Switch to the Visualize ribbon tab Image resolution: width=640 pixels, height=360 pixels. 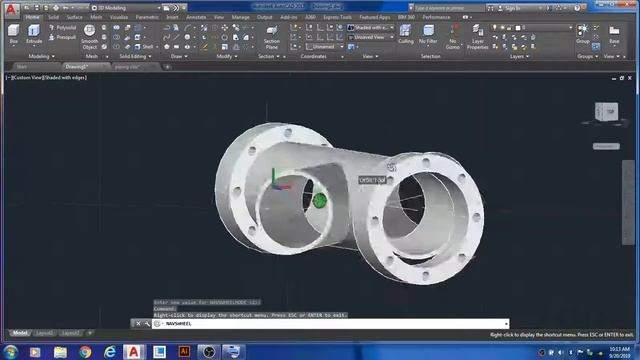[x=119, y=17]
